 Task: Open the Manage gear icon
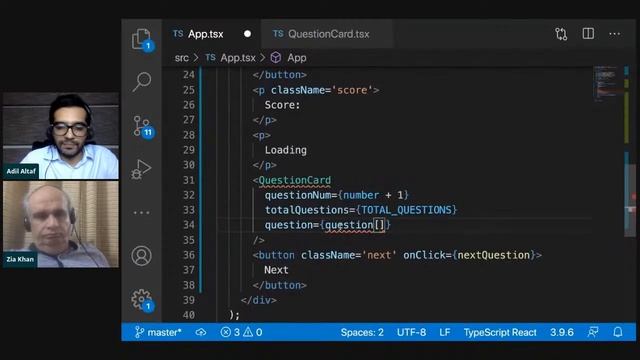click(x=142, y=300)
